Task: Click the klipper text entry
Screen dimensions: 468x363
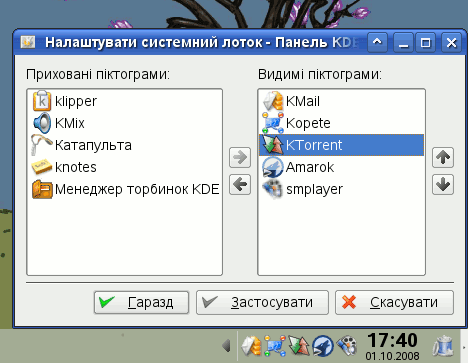Action: pos(76,101)
